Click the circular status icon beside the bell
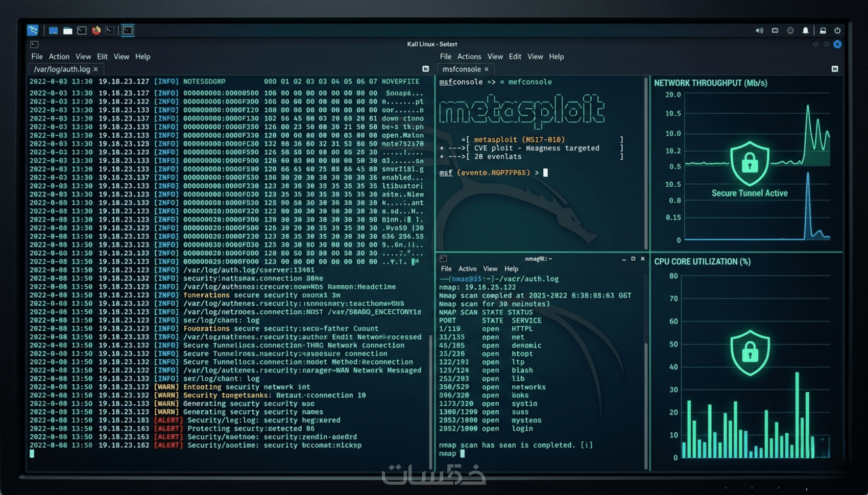Screen dimensions: 868x495 coord(790,31)
